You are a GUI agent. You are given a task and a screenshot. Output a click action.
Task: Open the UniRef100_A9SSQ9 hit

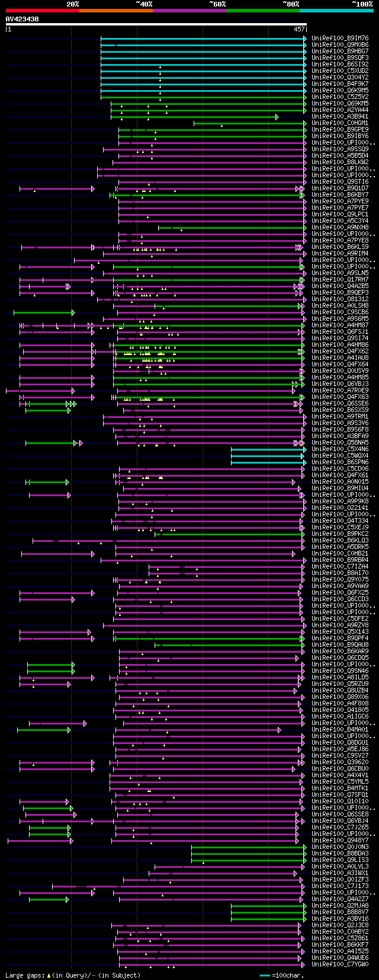[340, 149]
